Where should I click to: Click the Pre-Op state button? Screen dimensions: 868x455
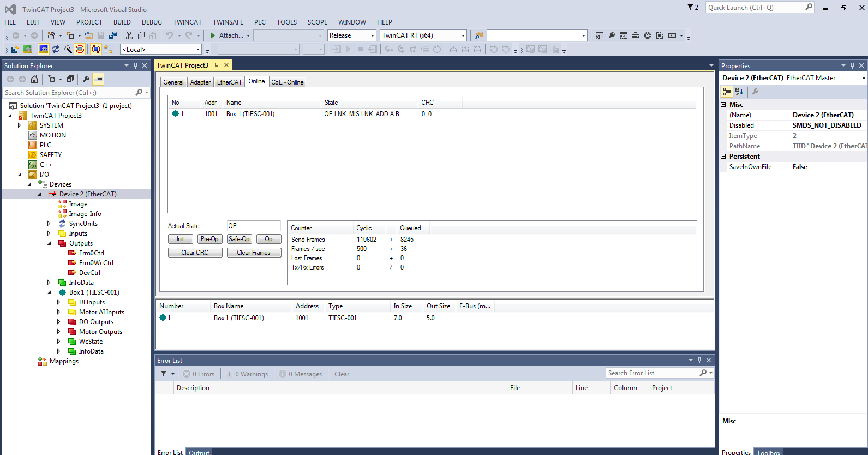[209, 239]
